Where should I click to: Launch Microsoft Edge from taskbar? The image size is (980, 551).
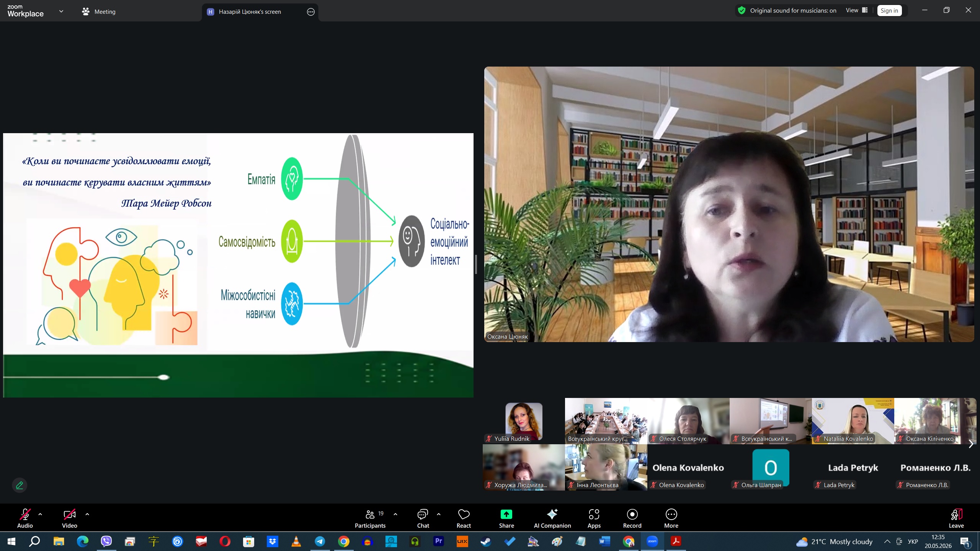click(x=82, y=541)
